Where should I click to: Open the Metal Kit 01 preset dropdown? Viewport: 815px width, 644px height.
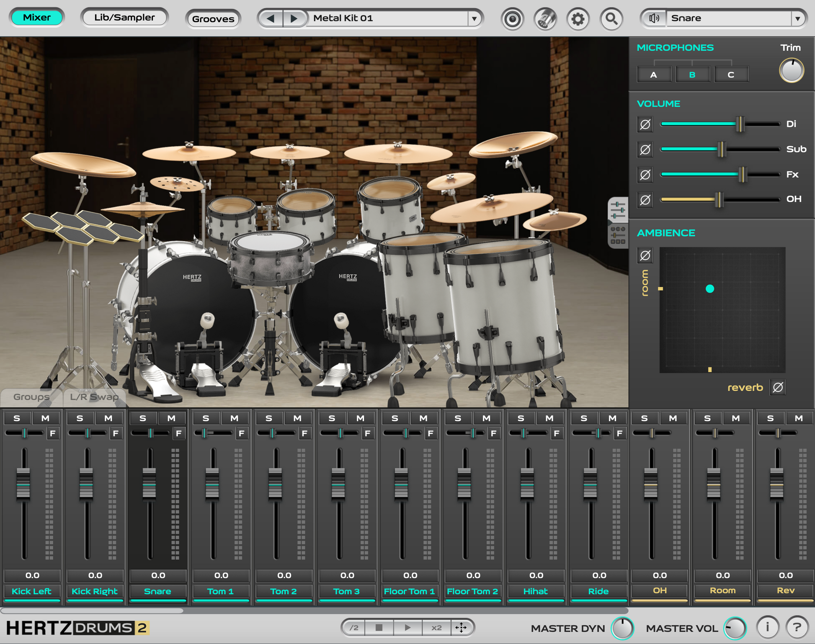coord(474,18)
